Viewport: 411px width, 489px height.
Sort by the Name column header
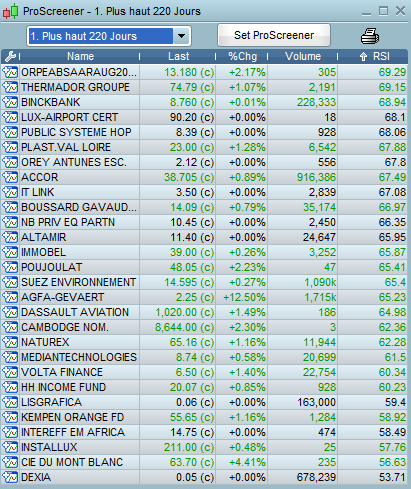80,57
